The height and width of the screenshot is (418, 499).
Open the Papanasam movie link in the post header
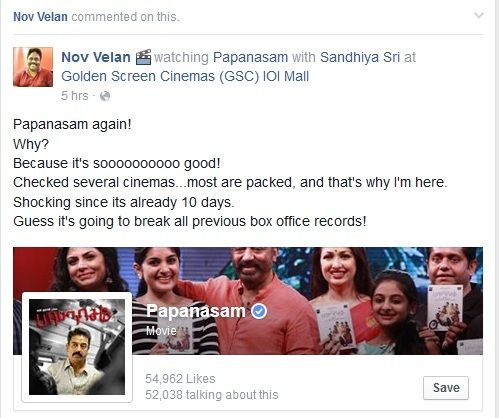[x=250, y=57]
